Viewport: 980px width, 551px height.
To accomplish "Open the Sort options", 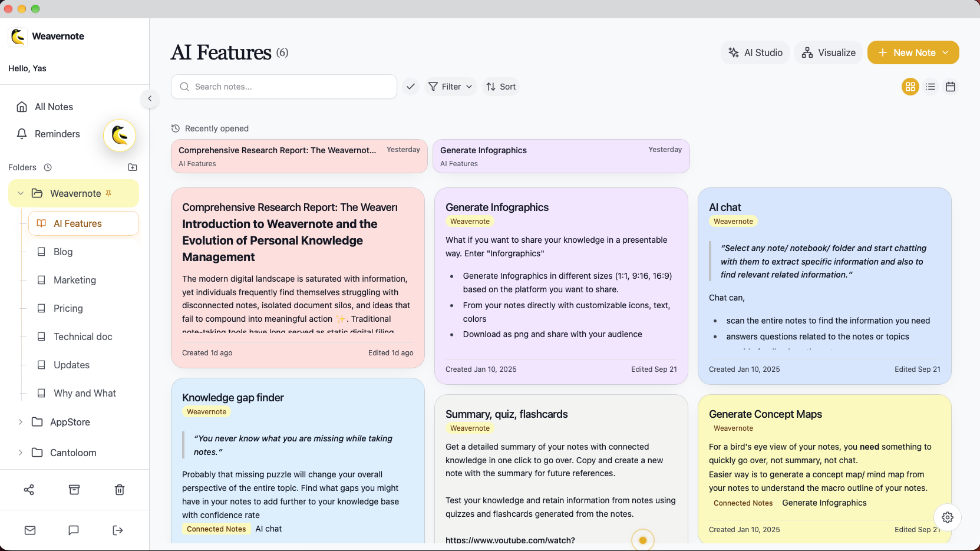I will (x=501, y=87).
